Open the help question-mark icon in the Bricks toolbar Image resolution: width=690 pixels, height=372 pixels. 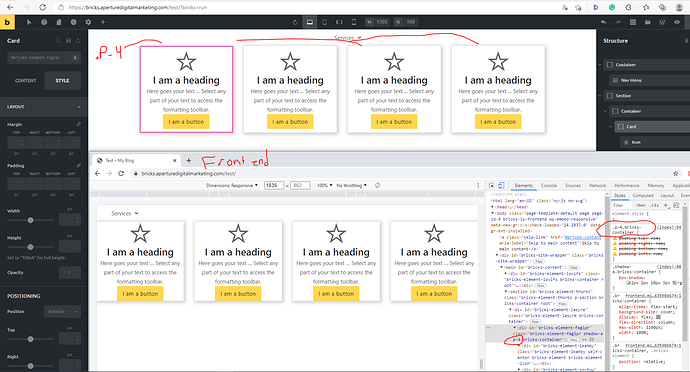44,22
